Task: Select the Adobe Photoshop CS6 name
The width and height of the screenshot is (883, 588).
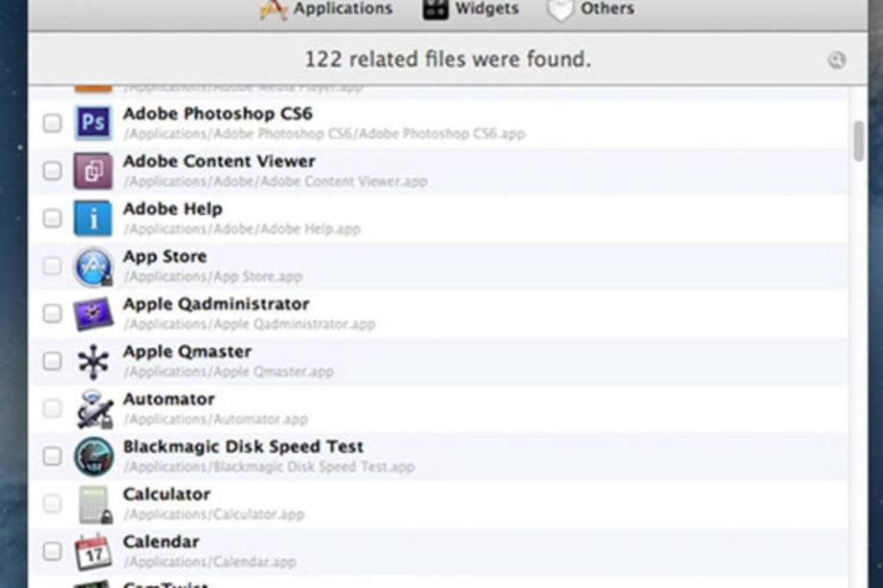Action: [x=217, y=113]
